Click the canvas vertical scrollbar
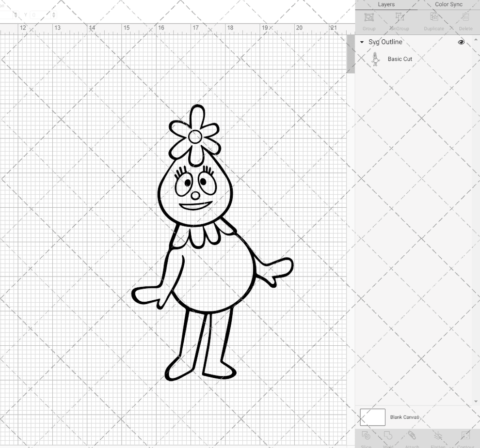This screenshot has width=480, height=448. pos(349,54)
